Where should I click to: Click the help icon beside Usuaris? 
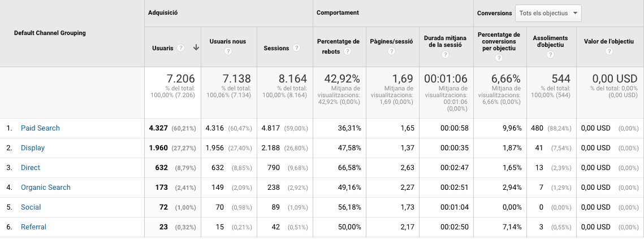(x=181, y=48)
